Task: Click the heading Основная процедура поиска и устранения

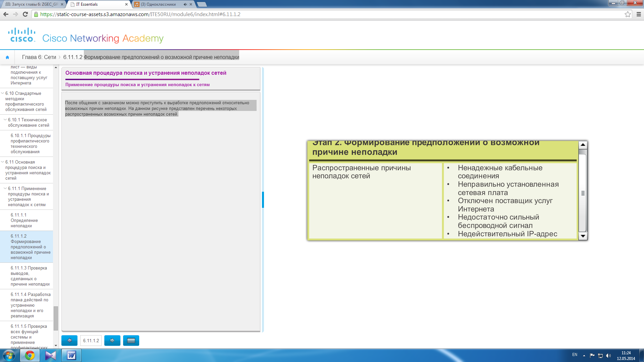Action: (146, 73)
